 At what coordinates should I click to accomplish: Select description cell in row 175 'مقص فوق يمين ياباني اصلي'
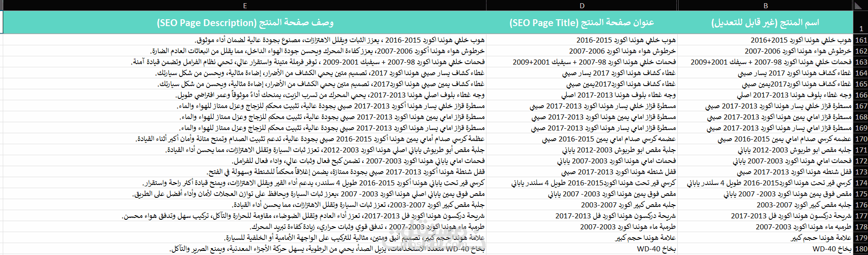coord(245,194)
